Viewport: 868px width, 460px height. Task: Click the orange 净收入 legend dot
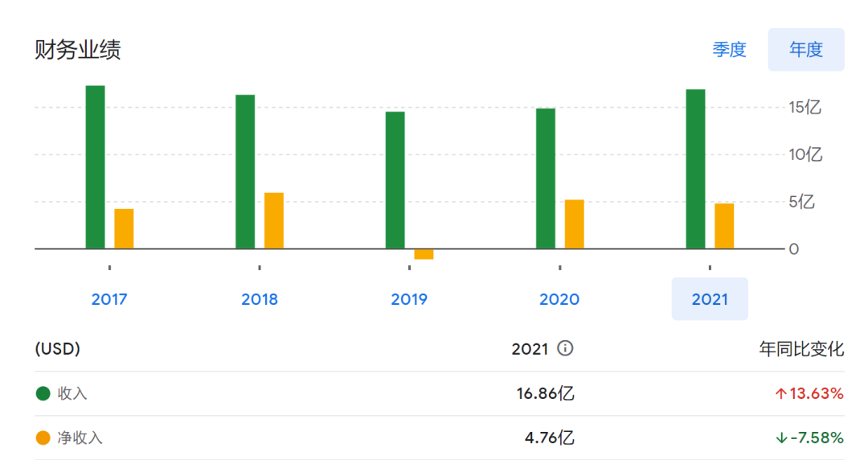43,437
